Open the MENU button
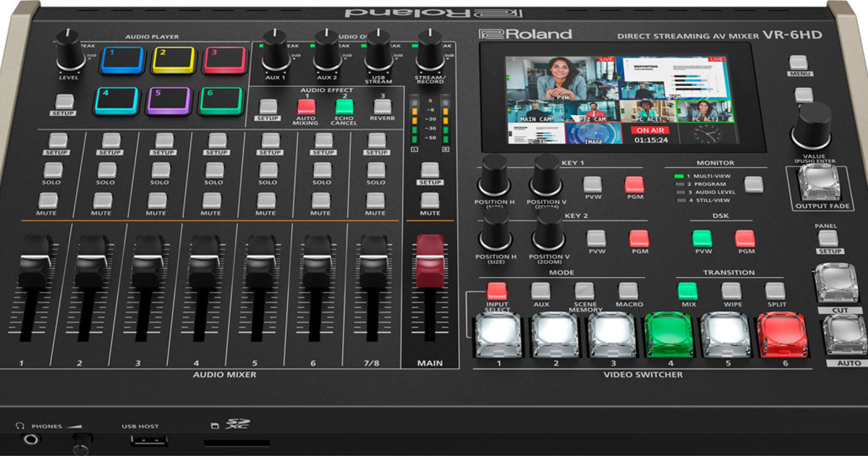This screenshot has height=456, width=868. coord(799,63)
